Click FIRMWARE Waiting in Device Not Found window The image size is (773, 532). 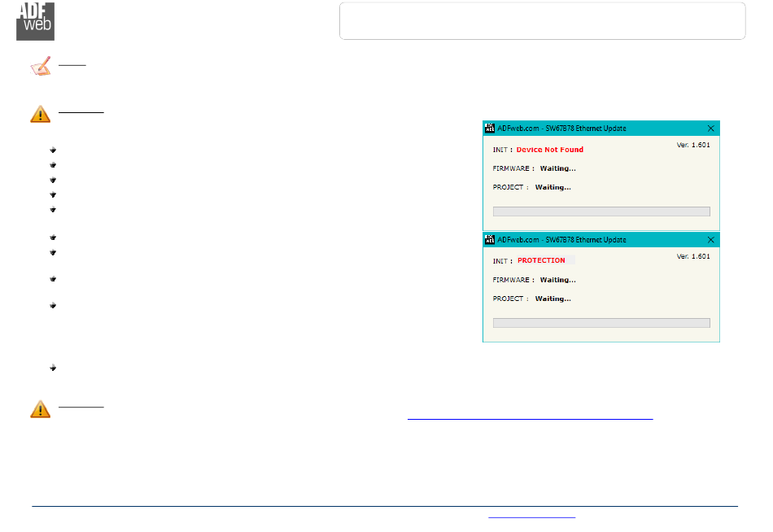click(535, 168)
